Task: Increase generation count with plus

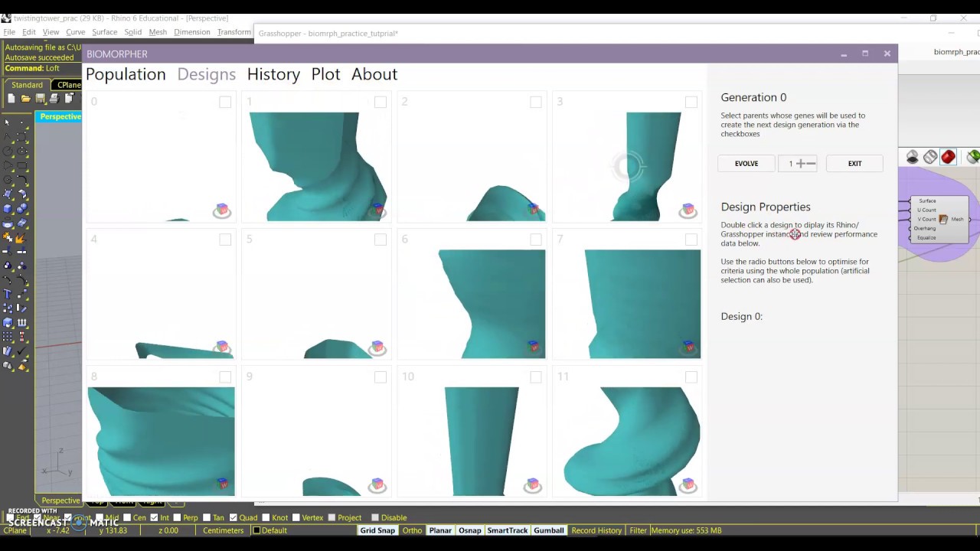Action: click(801, 163)
